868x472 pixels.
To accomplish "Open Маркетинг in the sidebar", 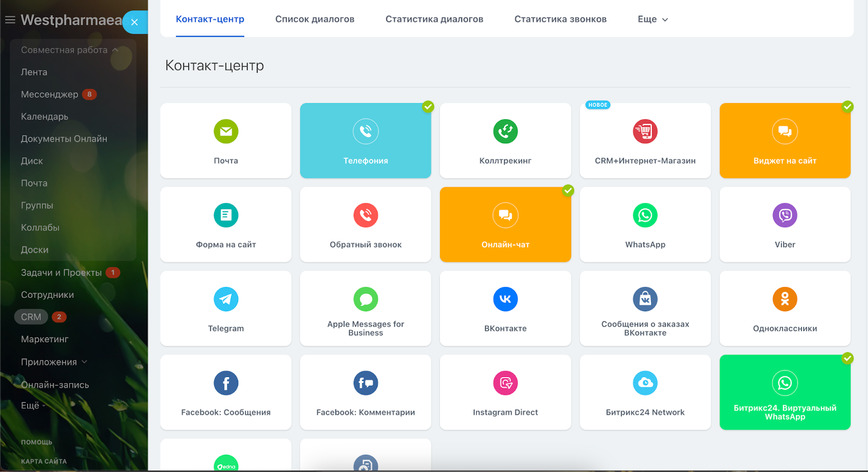I will click(x=44, y=339).
